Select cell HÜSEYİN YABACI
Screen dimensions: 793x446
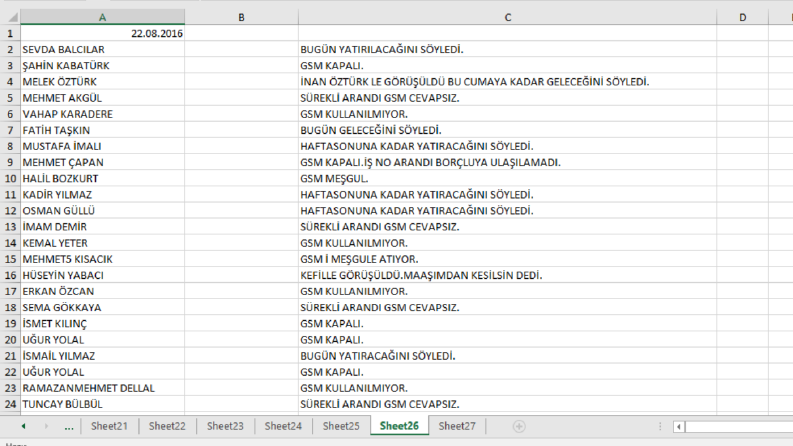[x=103, y=275]
